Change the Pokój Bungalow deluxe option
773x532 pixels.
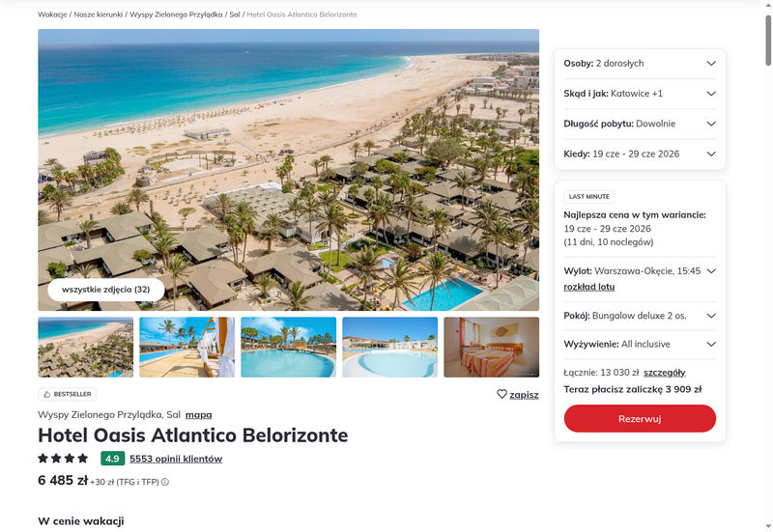(640, 316)
